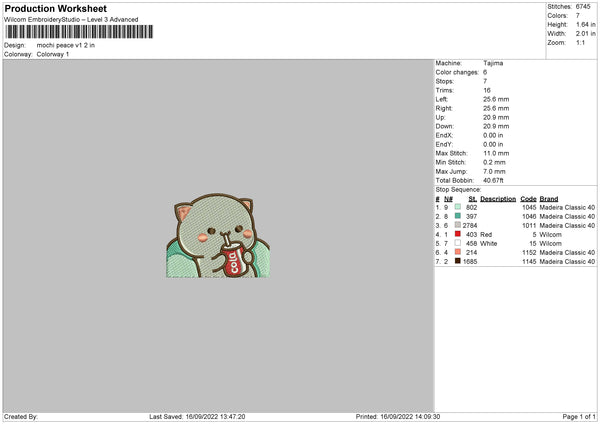The width and height of the screenshot is (600, 424).
Task: Select the dark brown swatch with 1685 stitches
Action: 458,261
